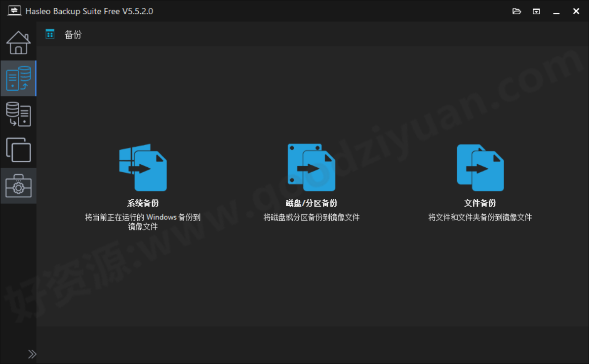Switch to the 备份 tab
The height and width of the screenshot is (364, 589).
point(72,35)
